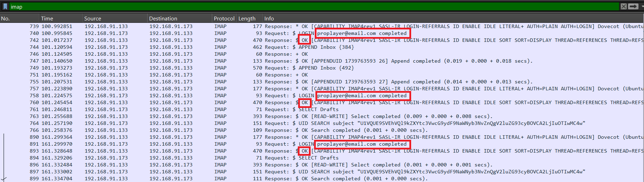This screenshot has height=182, width=644.
Task: Clear the imap display filter
Action: pos(623,7)
